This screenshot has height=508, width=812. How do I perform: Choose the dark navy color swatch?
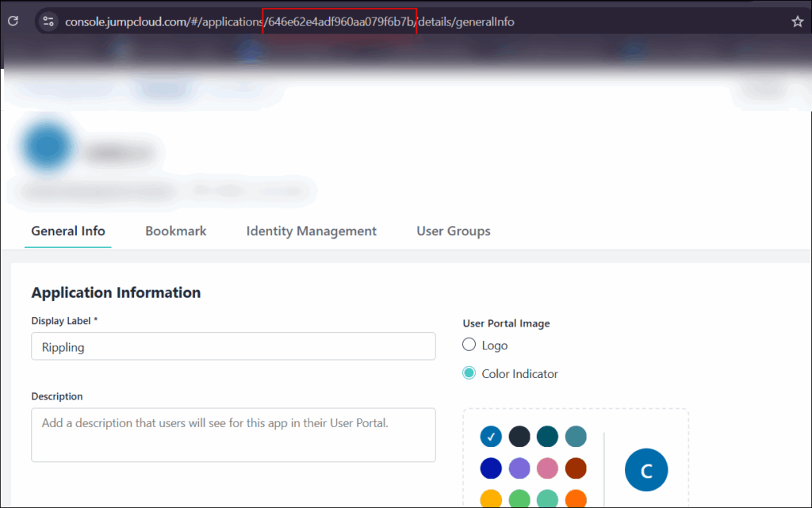tap(519, 436)
